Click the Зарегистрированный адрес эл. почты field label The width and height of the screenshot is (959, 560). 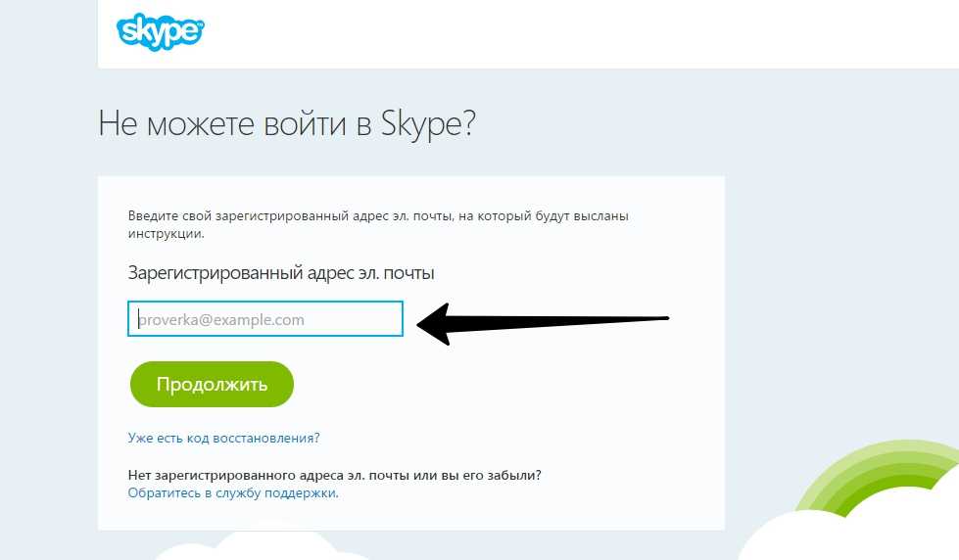280,272
